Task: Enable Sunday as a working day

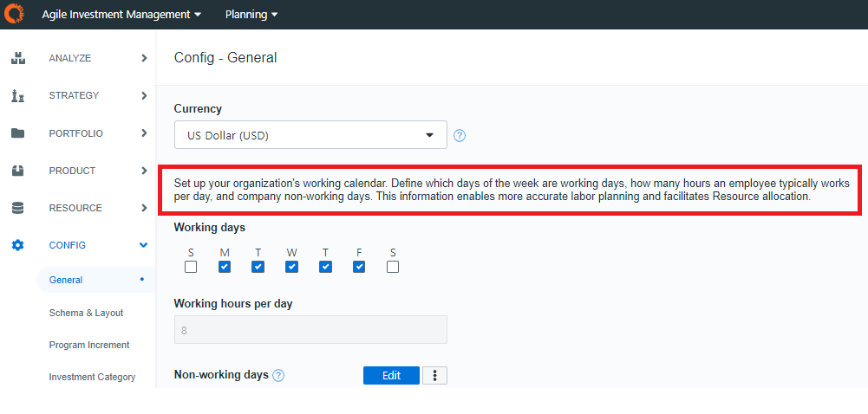Action: pyautogui.click(x=191, y=267)
